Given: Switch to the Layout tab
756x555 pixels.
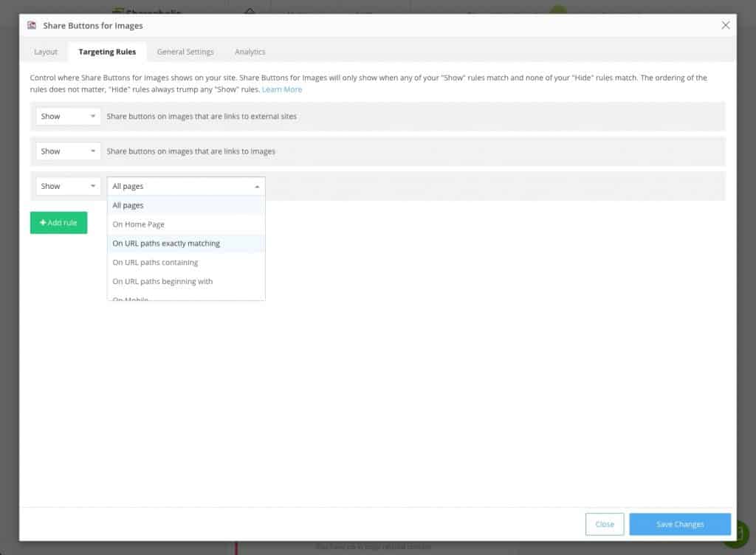Looking at the screenshot, I should click(x=45, y=52).
